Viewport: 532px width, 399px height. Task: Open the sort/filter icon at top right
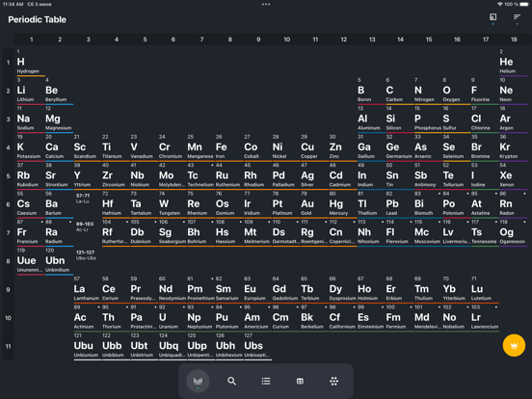click(x=517, y=17)
